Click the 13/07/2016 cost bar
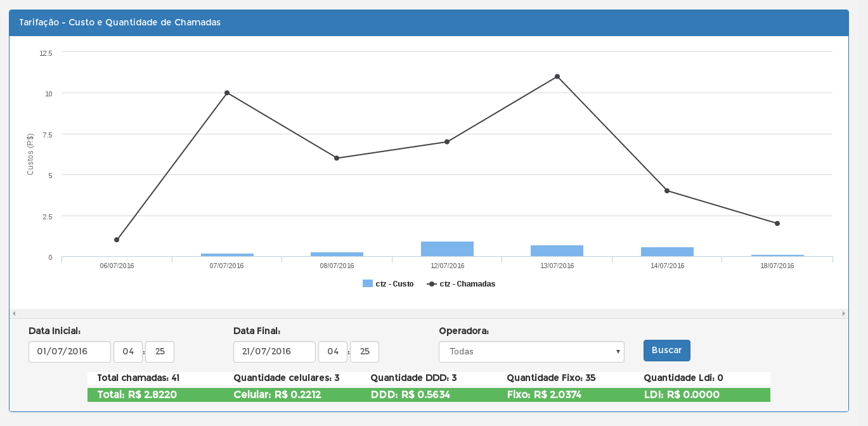 point(557,251)
